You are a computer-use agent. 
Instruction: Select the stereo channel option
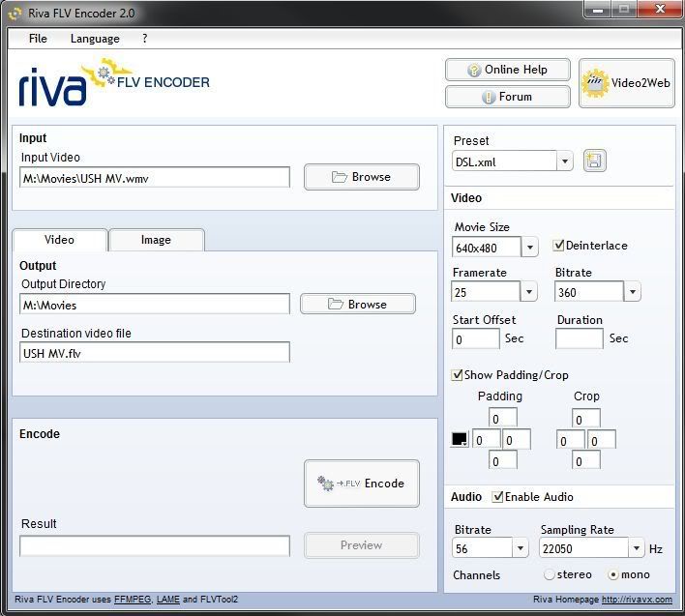[550, 574]
